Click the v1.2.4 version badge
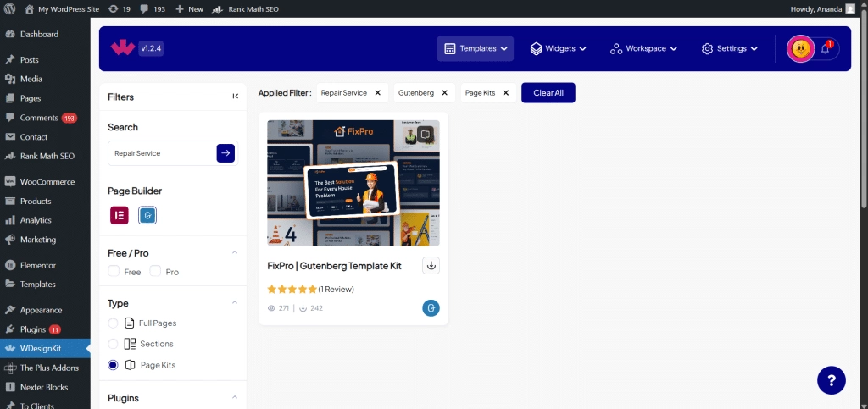 150,48
